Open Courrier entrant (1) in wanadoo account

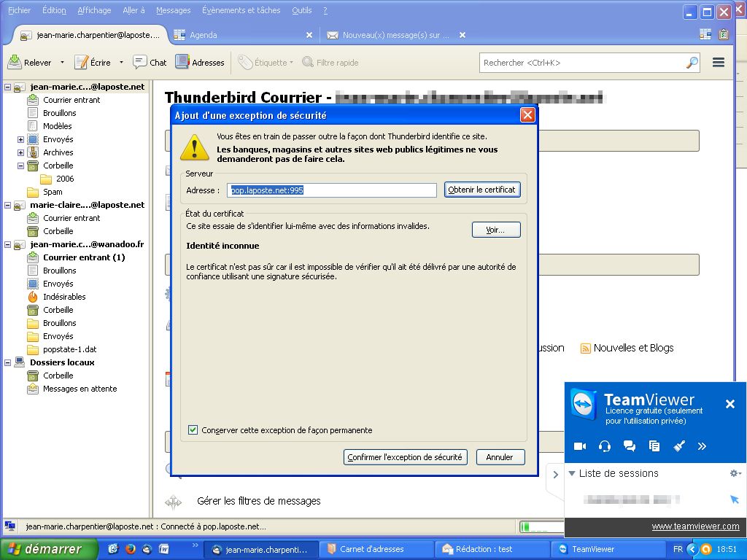tap(84, 257)
